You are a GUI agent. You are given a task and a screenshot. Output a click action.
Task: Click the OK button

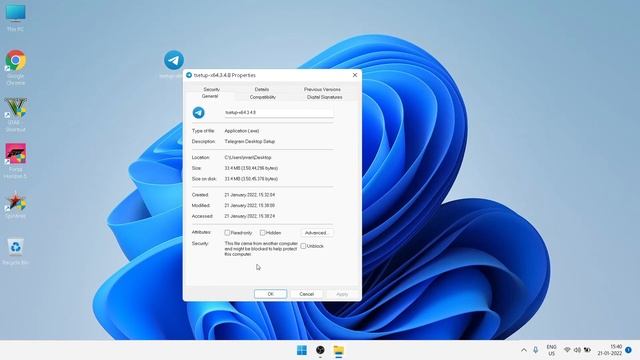click(x=270, y=294)
